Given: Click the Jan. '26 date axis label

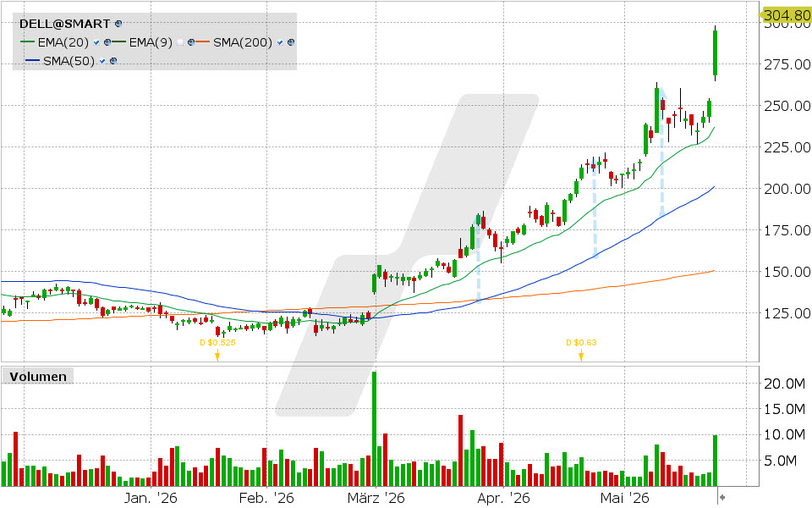Looking at the screenshot, I should point(151,499).
